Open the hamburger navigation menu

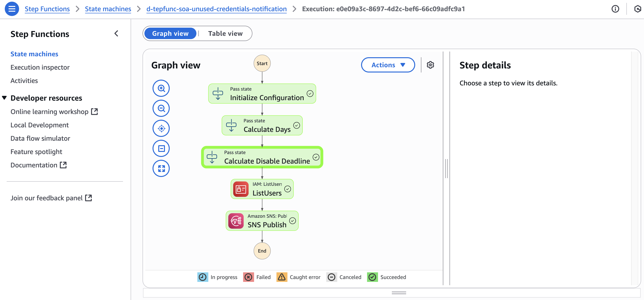[12, 9]
